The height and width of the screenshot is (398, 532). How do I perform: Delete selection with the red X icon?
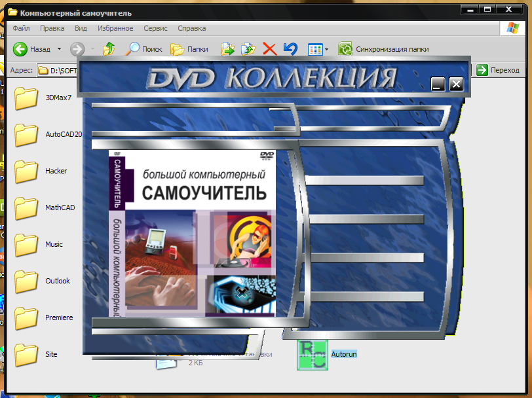coord(269,49)
